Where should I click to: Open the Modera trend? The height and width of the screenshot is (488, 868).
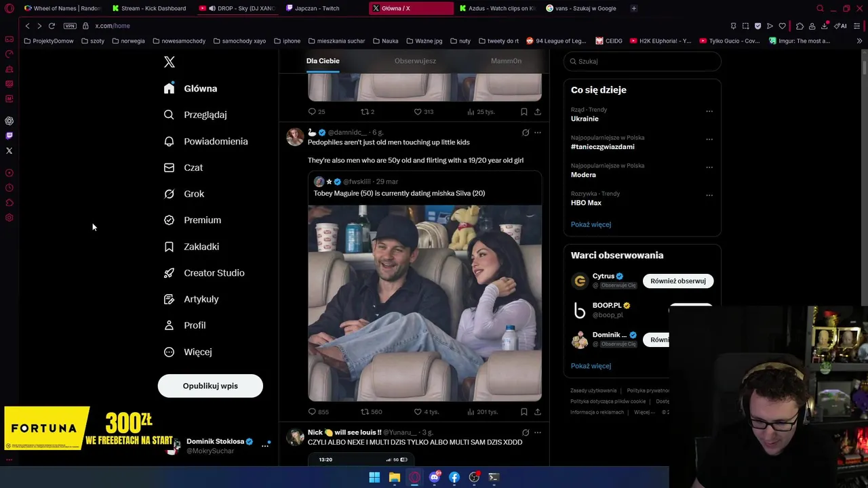coord(583,175)
